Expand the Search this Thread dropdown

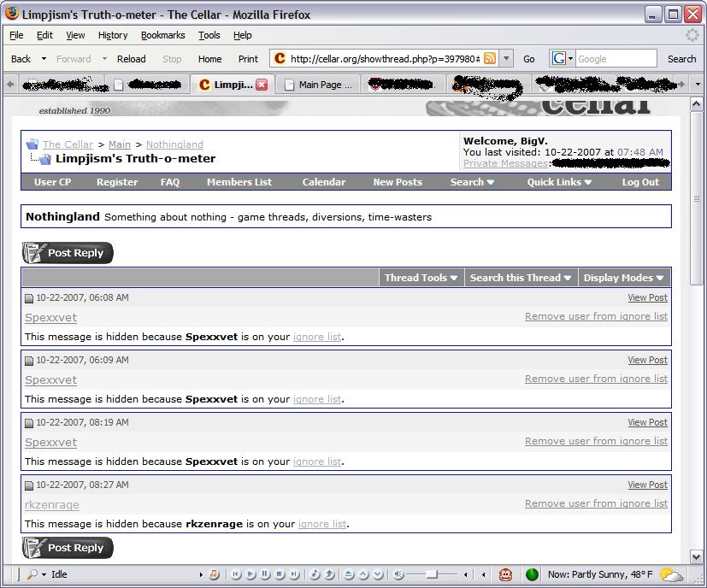click(x=521, y=278)
